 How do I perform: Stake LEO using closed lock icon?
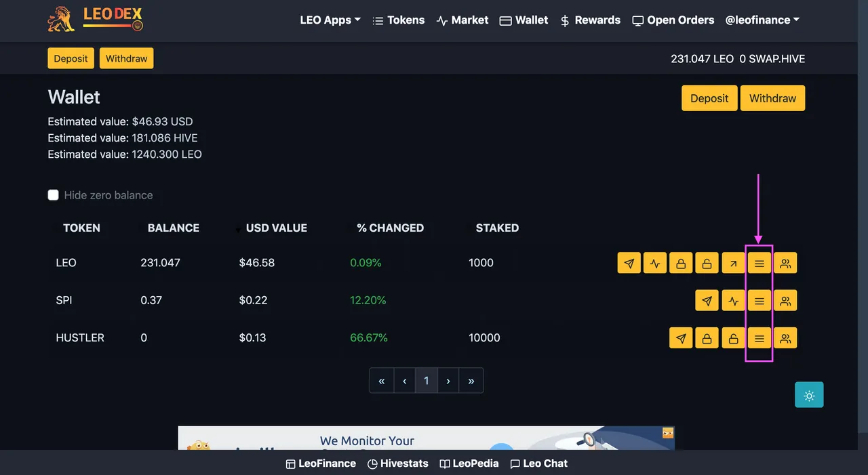tap(681, 263)
